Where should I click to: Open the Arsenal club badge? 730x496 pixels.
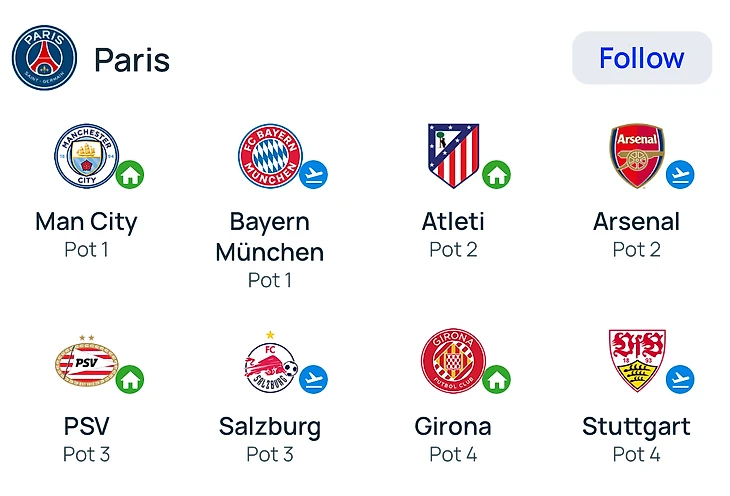[x=636, y=157]
